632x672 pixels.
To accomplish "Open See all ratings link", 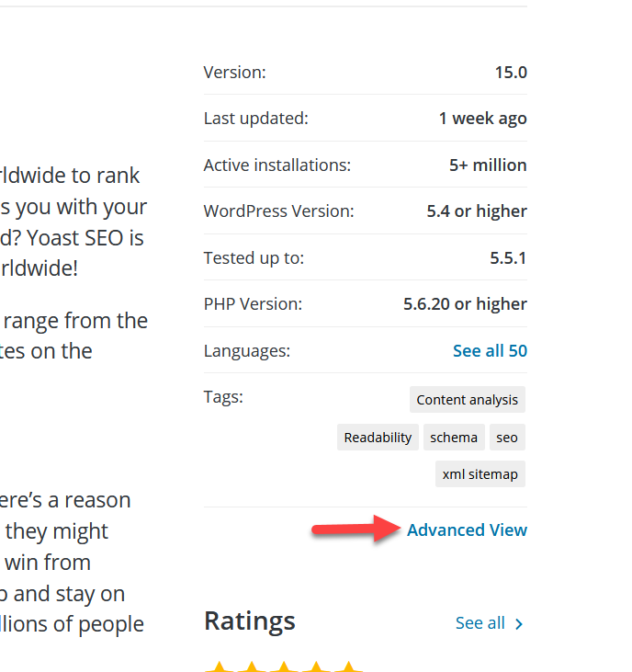I will pyautogui.click(x=480, y=622).
